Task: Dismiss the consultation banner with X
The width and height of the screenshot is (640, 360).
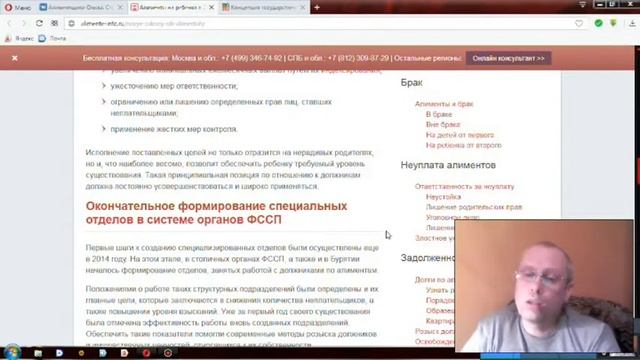Action: (15, 58)
